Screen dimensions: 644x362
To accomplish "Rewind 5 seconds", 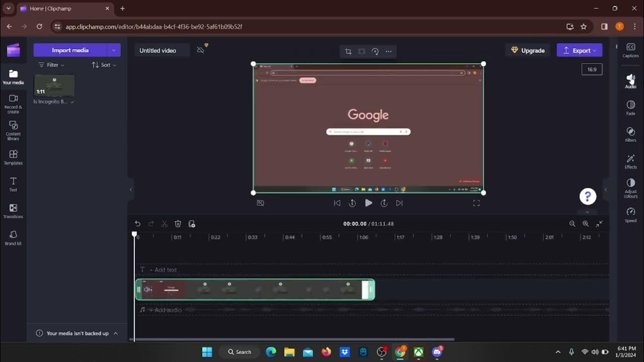I will click(x=352, y=203).
